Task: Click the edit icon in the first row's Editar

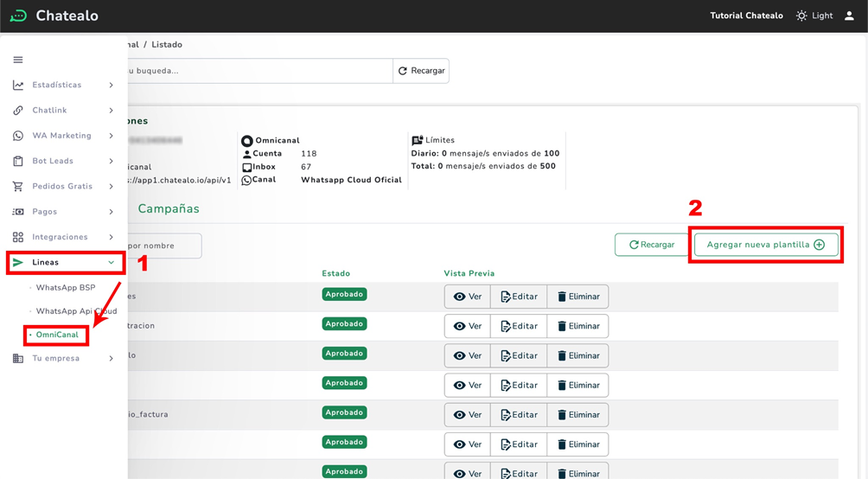Action: pyautogui.click(x=506, y=297)
